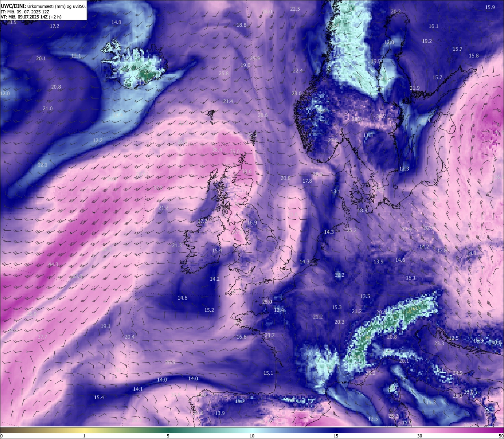Click the 16.6 value near Brittany
The width and height of the screenshot is (504, 439).
pos(241,337)
